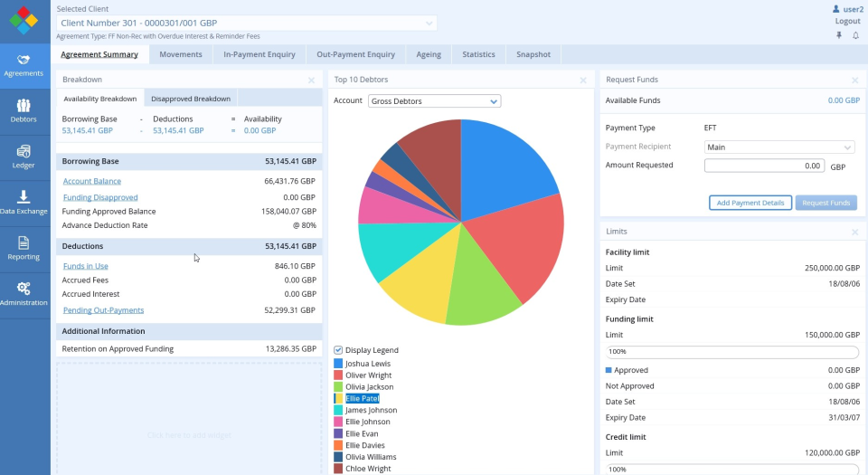This screenshot has width=868, height=475.
Task: Switch to the Movements tab
Action: pyautogui.click(x=181, y=54)
